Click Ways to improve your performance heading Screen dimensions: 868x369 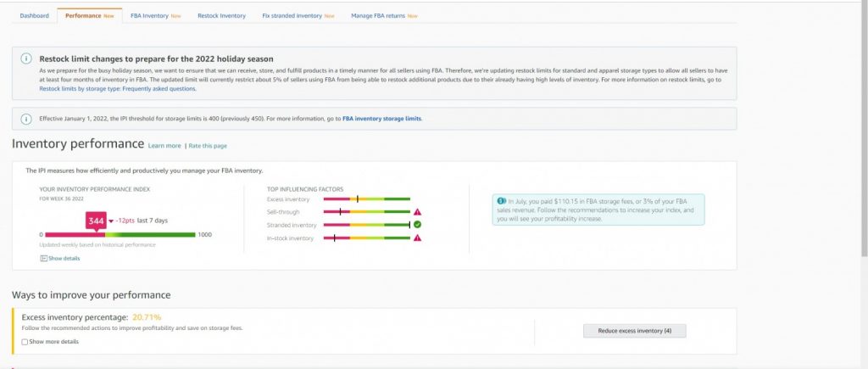click(92, 294)
